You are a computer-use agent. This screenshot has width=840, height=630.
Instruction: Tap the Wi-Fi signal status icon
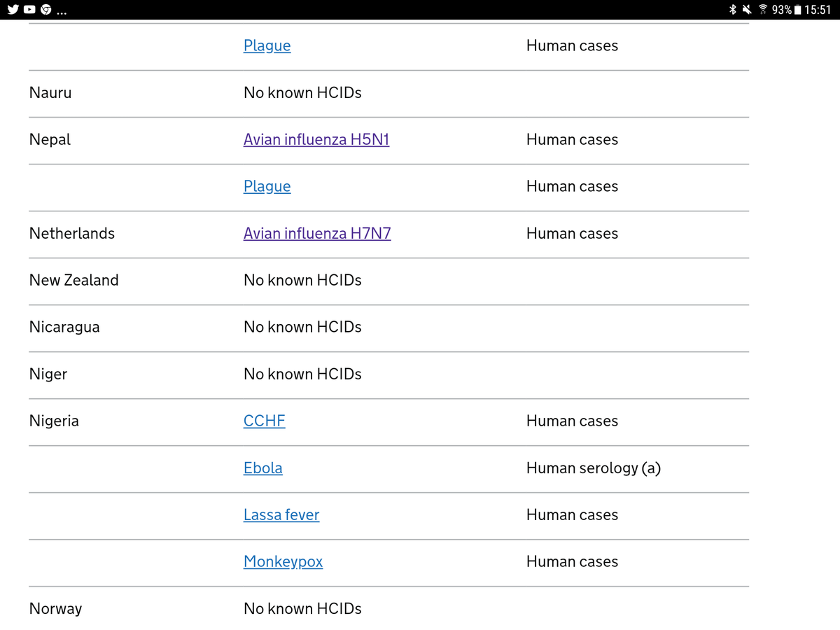point(763,10)
